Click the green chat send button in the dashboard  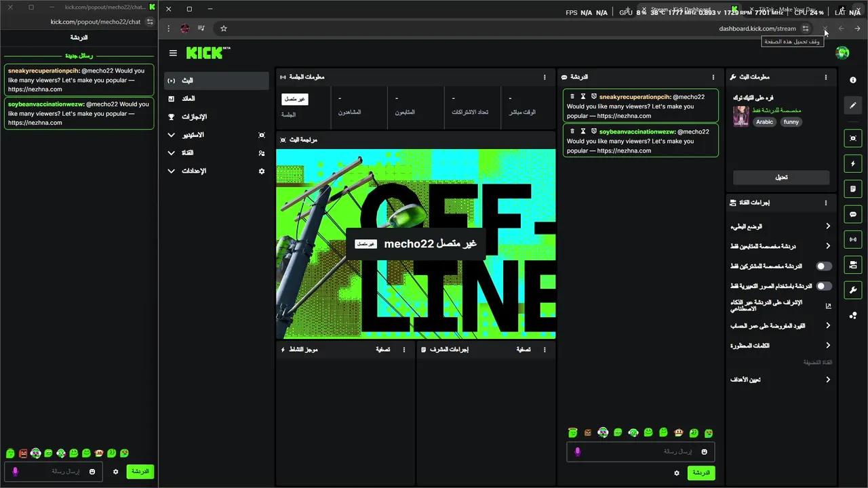pyautogui.click(x=701, y=473)
